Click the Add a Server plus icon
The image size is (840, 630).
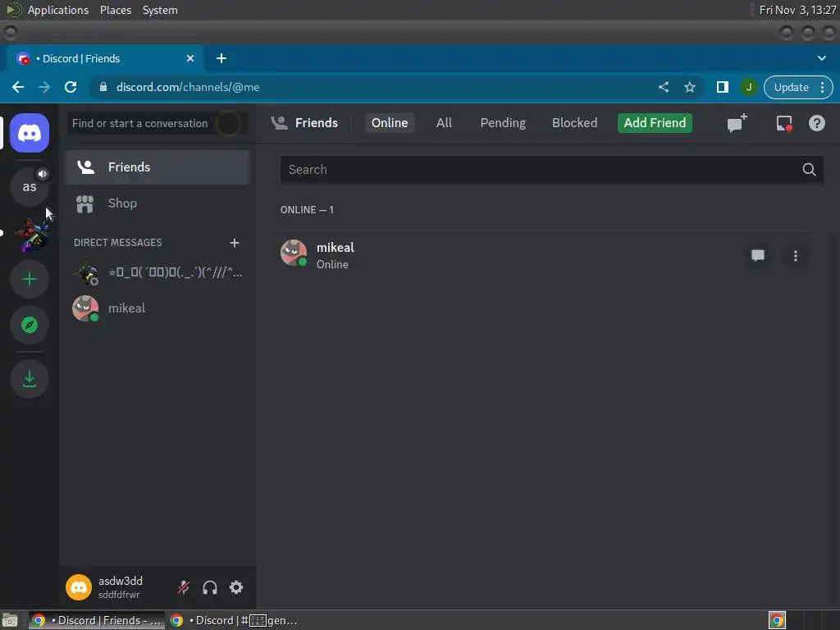30,279
